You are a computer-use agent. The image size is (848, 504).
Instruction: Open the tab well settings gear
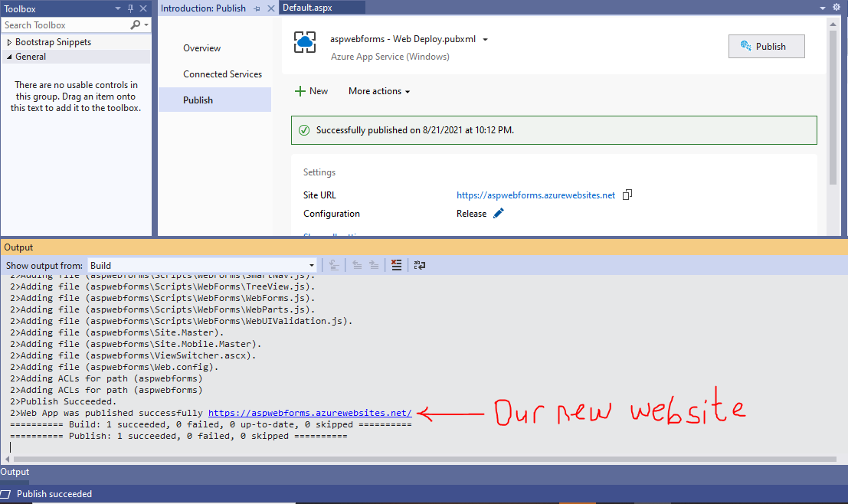click(x=837, y=7)
